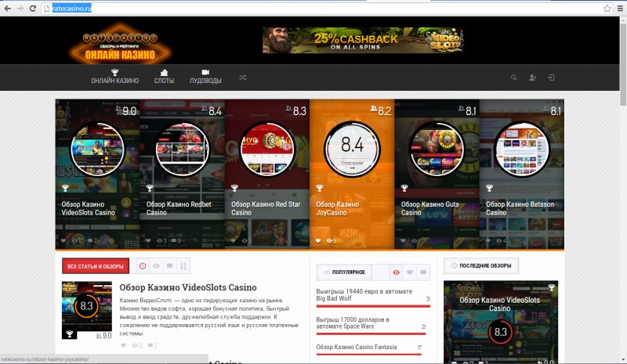The image size is (627, 364).
Task: Go forward using browser forward arrow
Action: pos(20,8)
